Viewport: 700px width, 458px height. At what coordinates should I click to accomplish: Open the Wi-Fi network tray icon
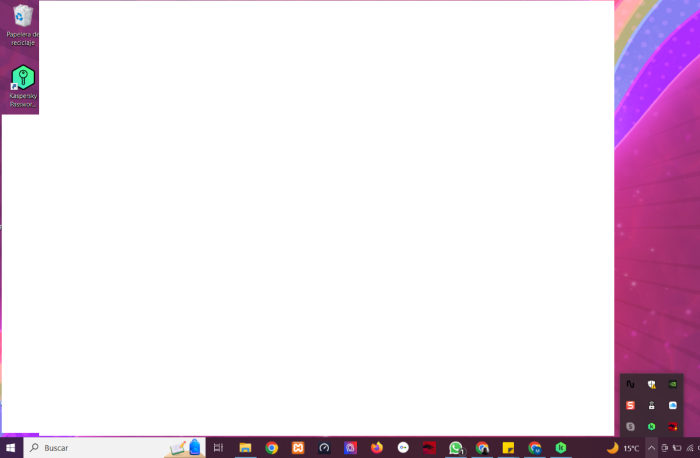coord(690,448)
